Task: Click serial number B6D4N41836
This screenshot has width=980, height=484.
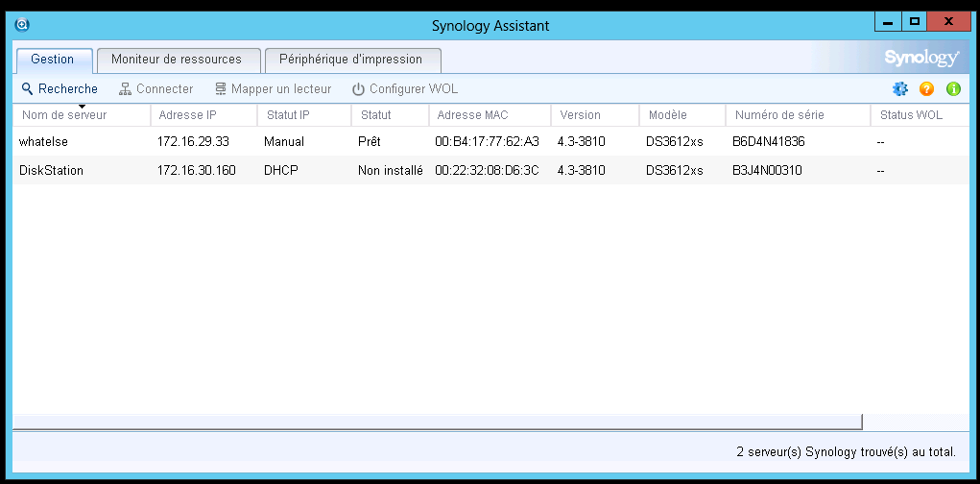Action: coord(768,142)
